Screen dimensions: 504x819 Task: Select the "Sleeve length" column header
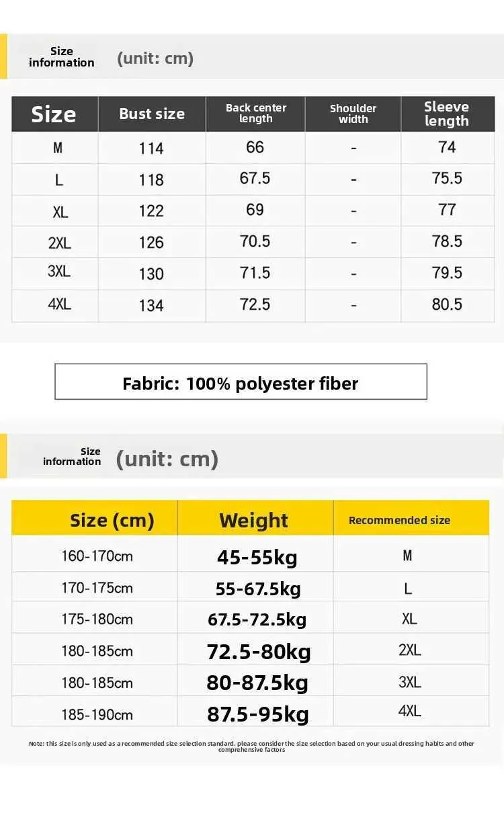click(447, 114)
